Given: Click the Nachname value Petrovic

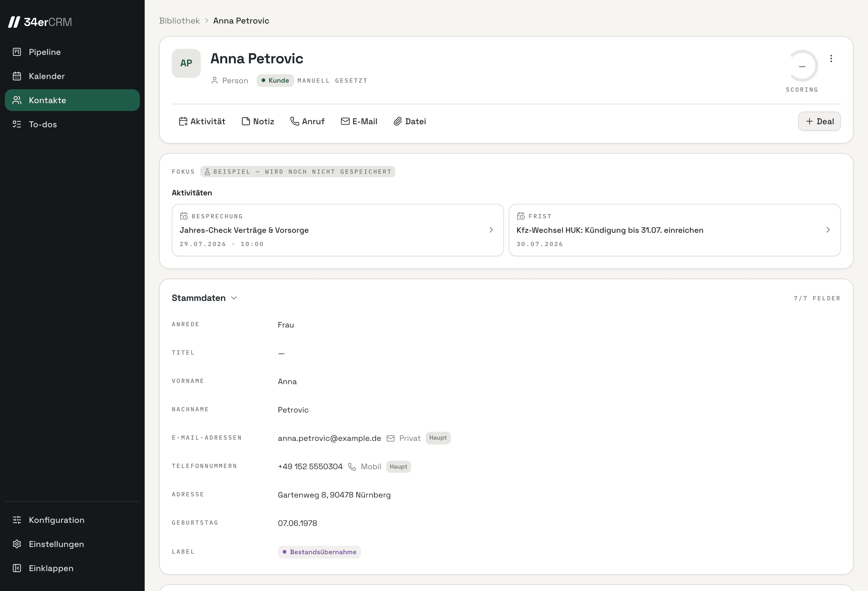Looking at the screenshot, I should (293, 410).
